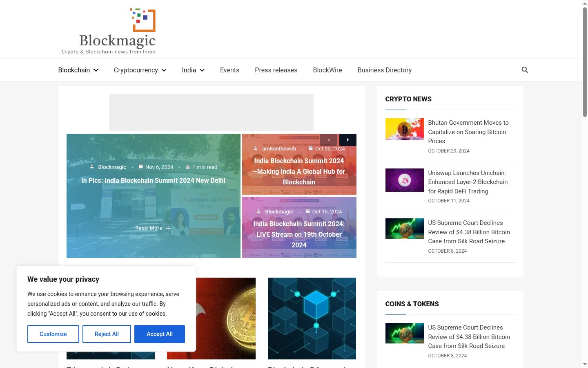Click the Nov 6, 2024 post date
588x368 pixels.
click(159, 167)
